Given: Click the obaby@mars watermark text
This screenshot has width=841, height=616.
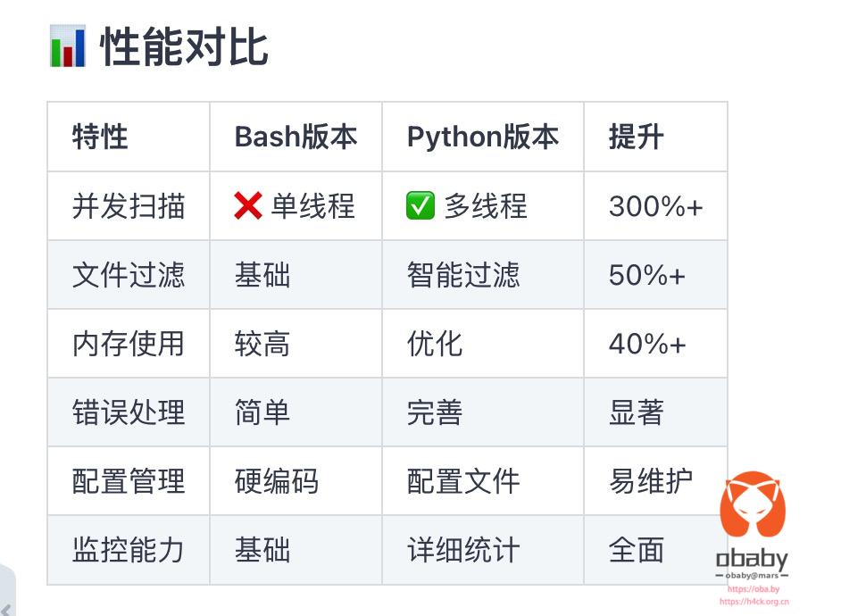Looking at the screenshot, I should point(752,576).
